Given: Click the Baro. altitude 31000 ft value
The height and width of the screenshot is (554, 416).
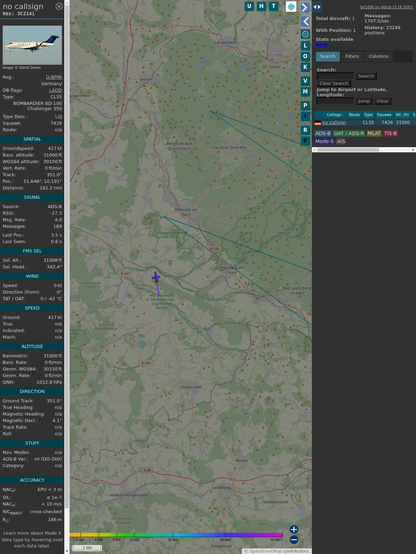Looking at the screenshot, I should tap(53, 155).
